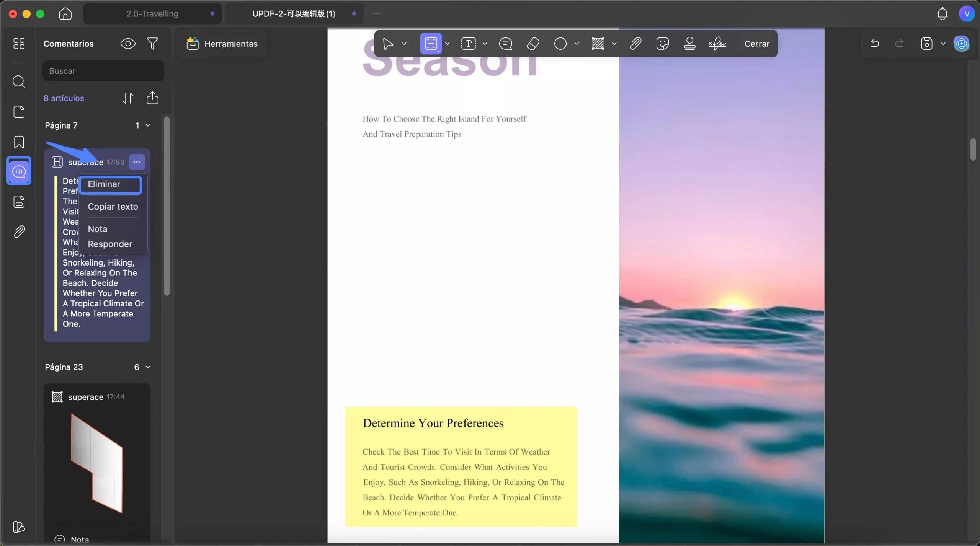The image size is (980, 546).
Task: Open the form fields panel in sidebar
Action: (19, 202)
